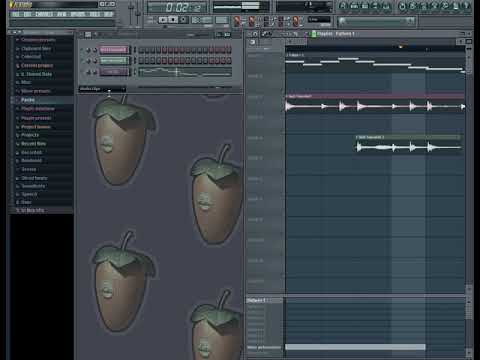The height and width of the screenshot is (360, 480).
Task: Arm recording with the Record button
Action: coord(183,20)
